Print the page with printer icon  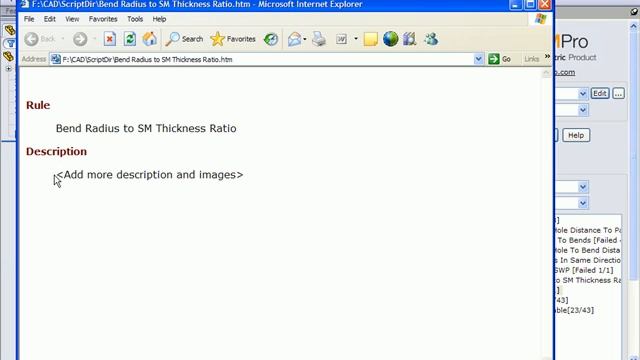tap(319, 39)
